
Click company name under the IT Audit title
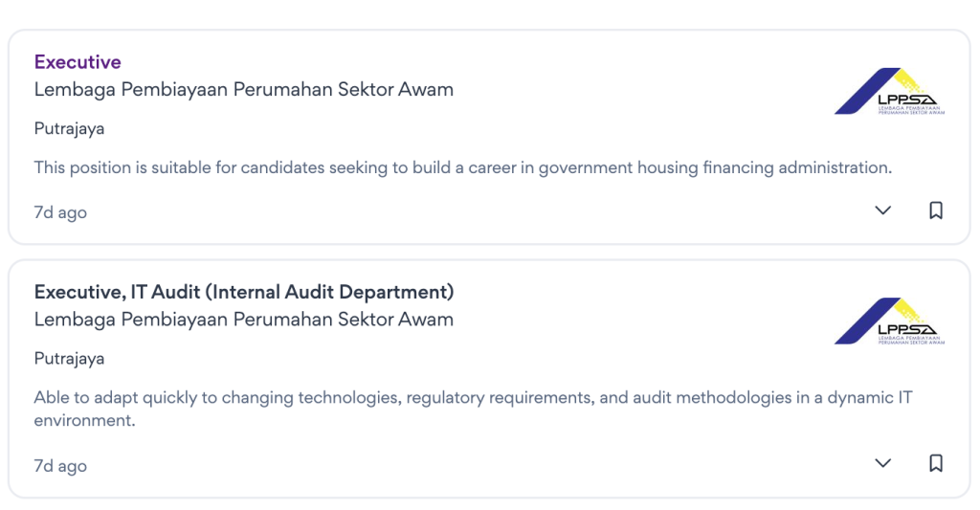click(x=243, y=320)
